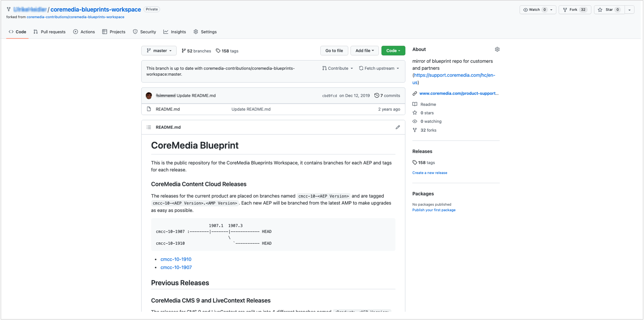The height and width of the screenshot is (320, 644).
Task: Open www.coremedia.com/product-support link
Action: click(459, 93)
